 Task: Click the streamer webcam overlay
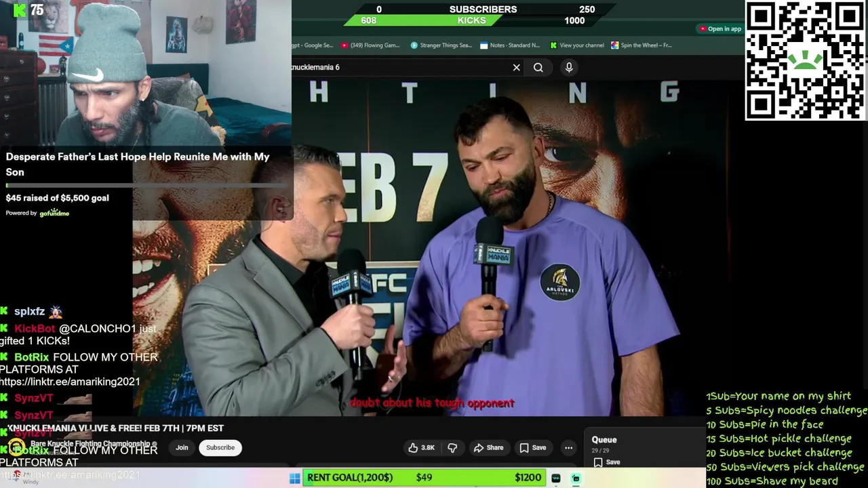tap(146, 73)
